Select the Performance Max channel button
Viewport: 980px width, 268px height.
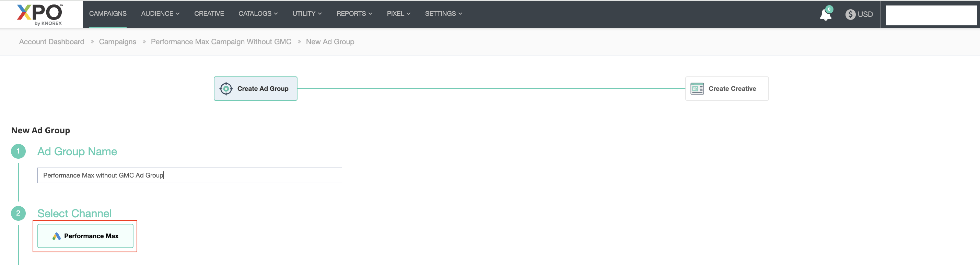click(85, 236)
